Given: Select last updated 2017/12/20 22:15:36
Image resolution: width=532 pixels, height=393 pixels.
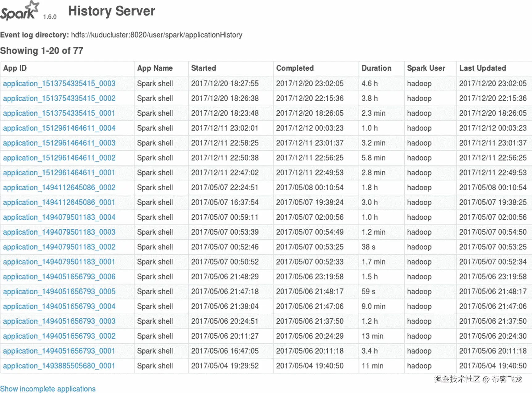Looking at the screenshot, I should click(x=493, y=98).
